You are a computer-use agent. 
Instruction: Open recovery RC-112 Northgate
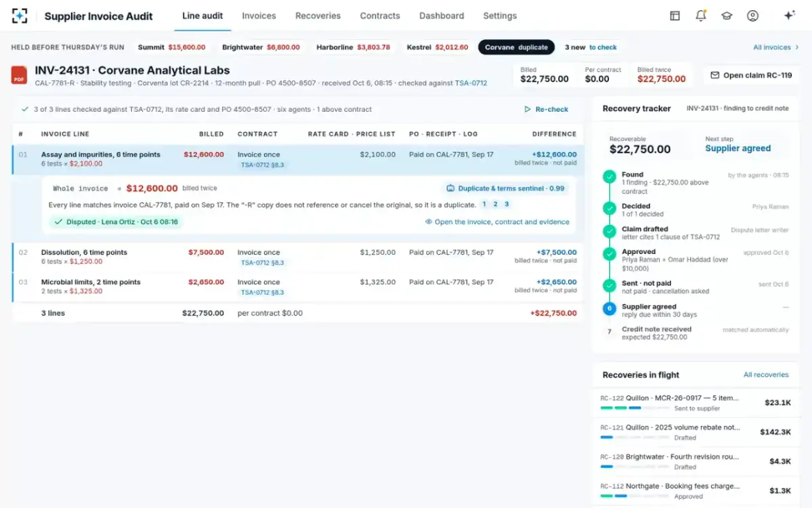696,490
